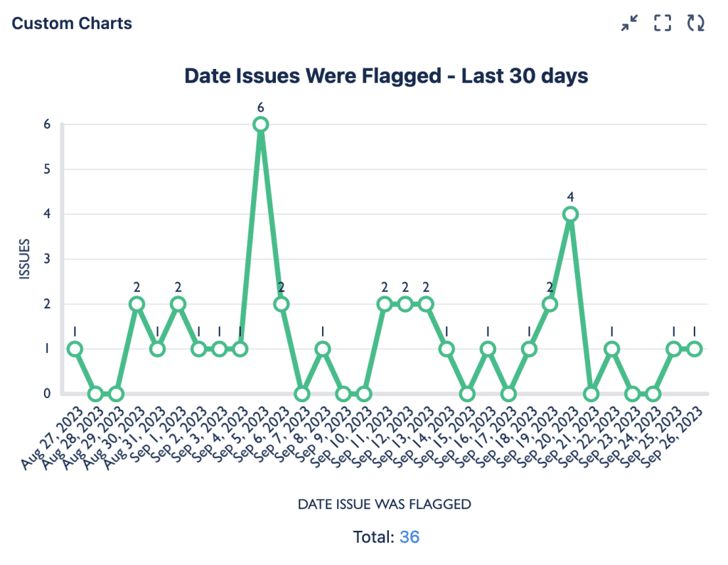Click the Sep 11, 2023 data point
Screen dimensions: 728x565
[x=385, y=304]
